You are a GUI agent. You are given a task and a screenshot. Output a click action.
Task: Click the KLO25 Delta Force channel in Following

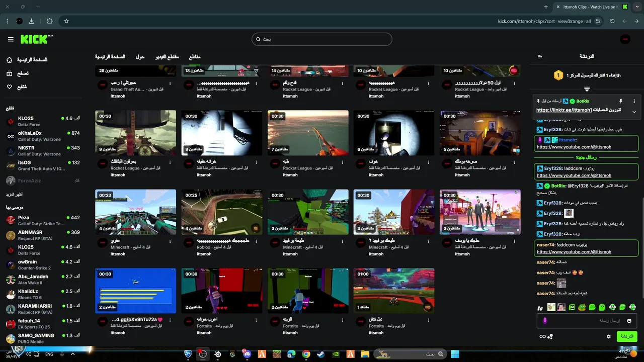click(x=43, y=121)
